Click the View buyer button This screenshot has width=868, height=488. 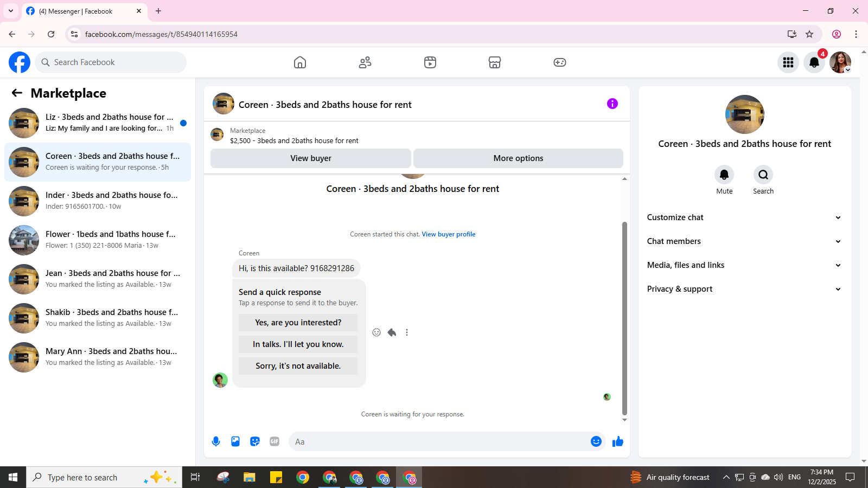tap(311, 158)
